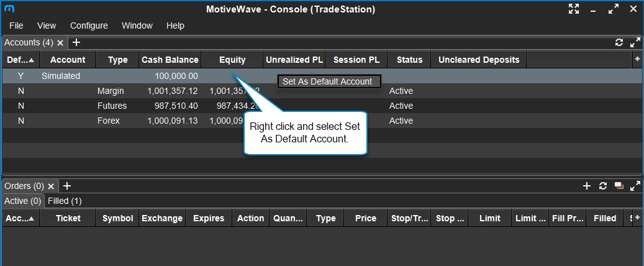Close the Accounts (4) tab
This screenshot has height=266, width=644.
(60, 43)
